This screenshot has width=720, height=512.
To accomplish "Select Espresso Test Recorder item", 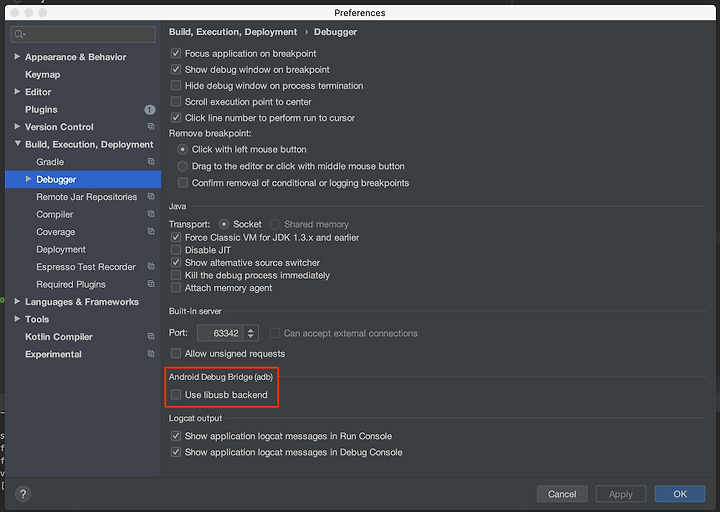I will [86, 267].
